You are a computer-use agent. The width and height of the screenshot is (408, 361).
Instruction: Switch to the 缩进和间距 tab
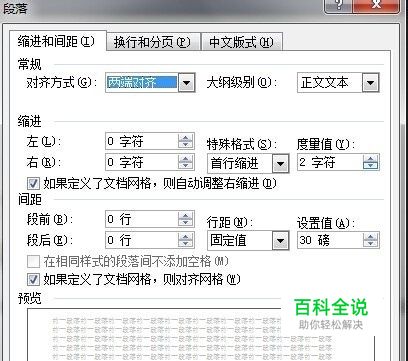click(x=58, y=41)
